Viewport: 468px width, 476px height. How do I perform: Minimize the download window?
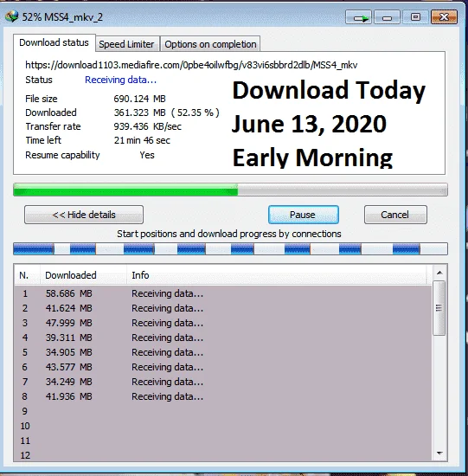point(387,17)
